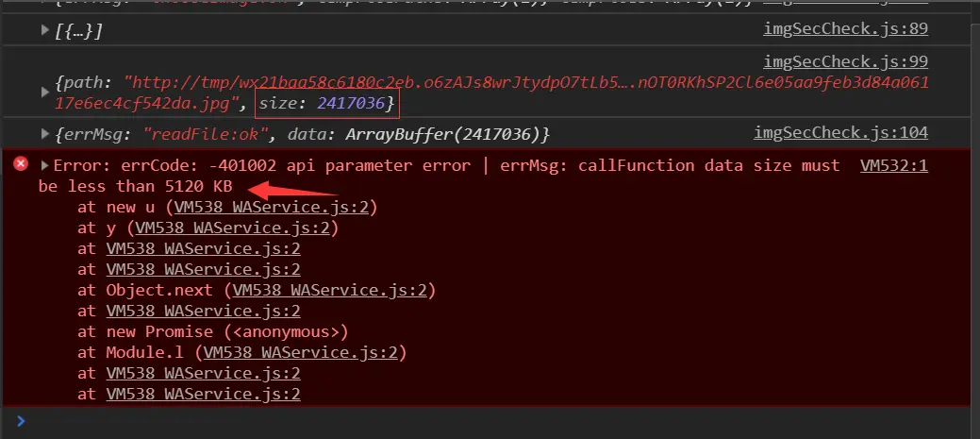Click the red error icon
The image size is (980, 439).
click(x=21, y=164)
